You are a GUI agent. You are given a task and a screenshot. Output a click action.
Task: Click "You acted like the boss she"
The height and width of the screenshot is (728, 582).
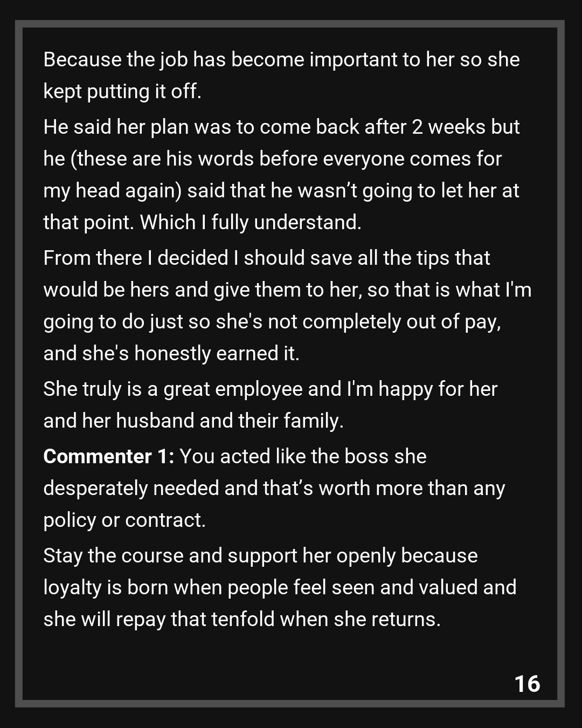pos(303,456)
